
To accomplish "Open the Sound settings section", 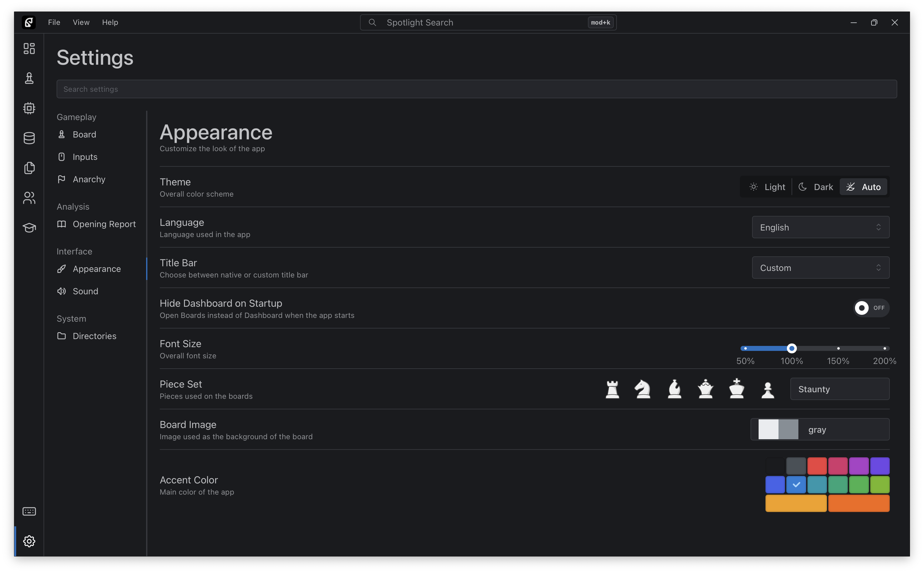I will (x=85, y=291).
